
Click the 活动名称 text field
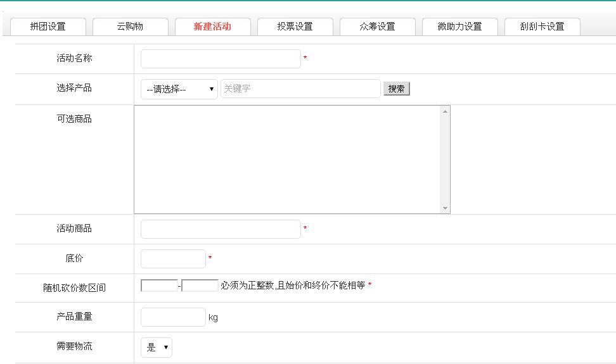pos(221,59)
